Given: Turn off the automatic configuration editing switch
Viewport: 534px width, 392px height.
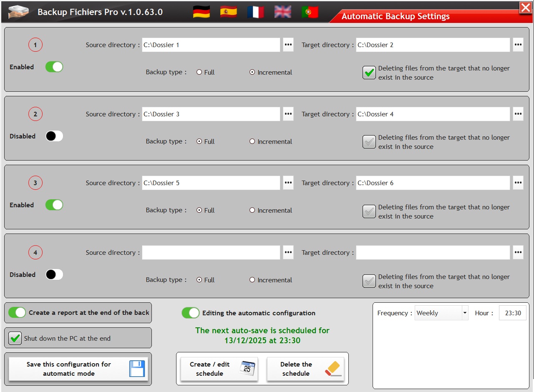Looking at the screenshot, I should [191, 313].
